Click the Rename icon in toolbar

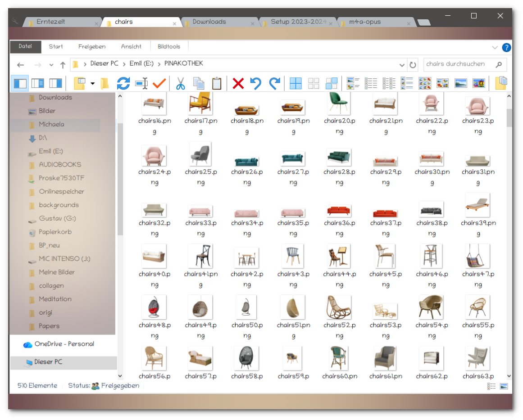(x=141, y=83)
